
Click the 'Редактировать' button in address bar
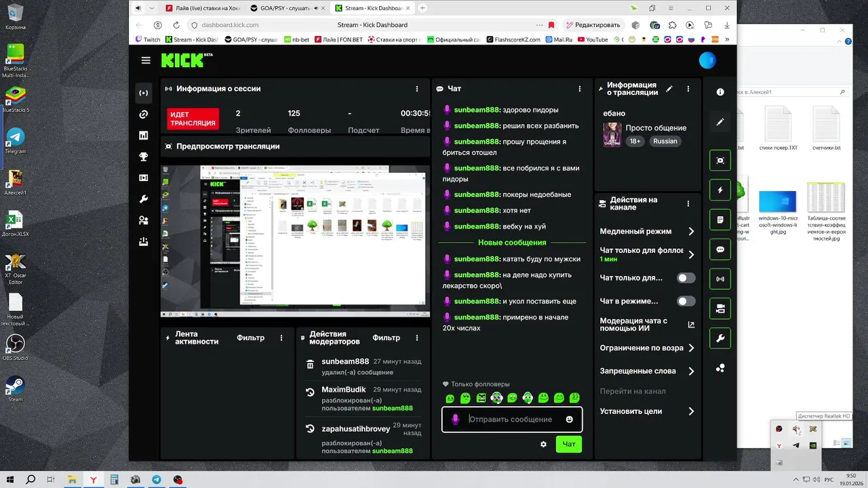click(x=592, y=24)
